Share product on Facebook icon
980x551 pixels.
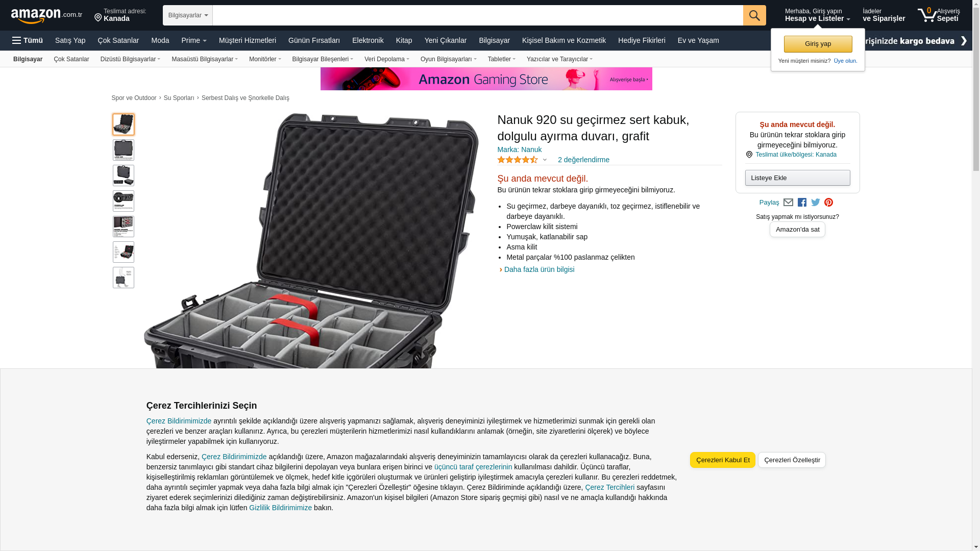802,203
